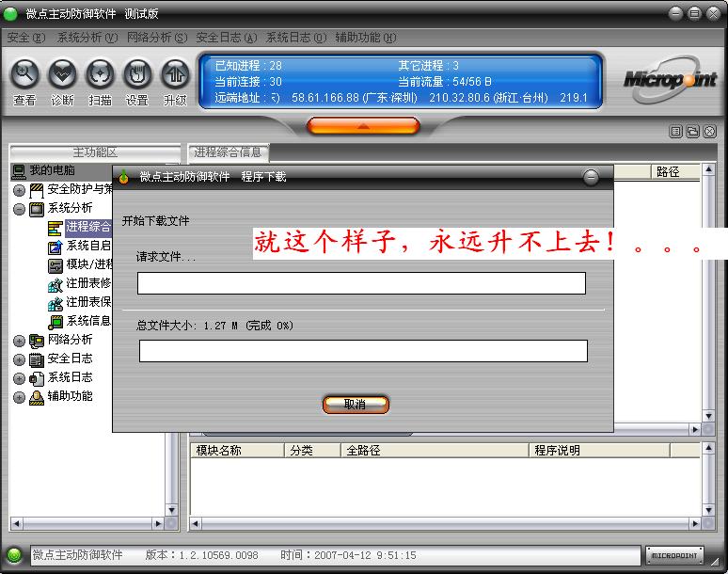Click the 系统分析 folder icon
This screenshot has width=728, height=574.
click(37, 209)
